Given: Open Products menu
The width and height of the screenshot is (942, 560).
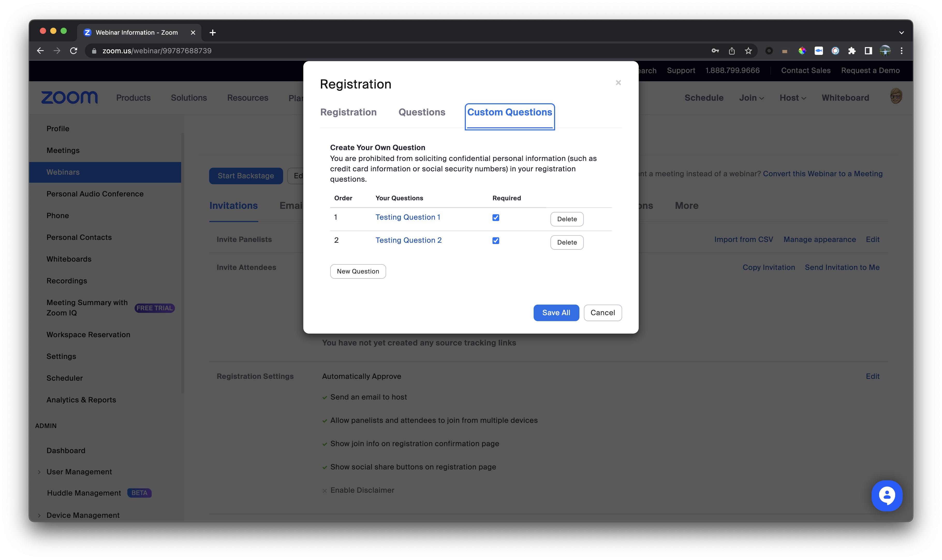Looking at the screenshot, I should pyautogui.click(x=133, y=98).
